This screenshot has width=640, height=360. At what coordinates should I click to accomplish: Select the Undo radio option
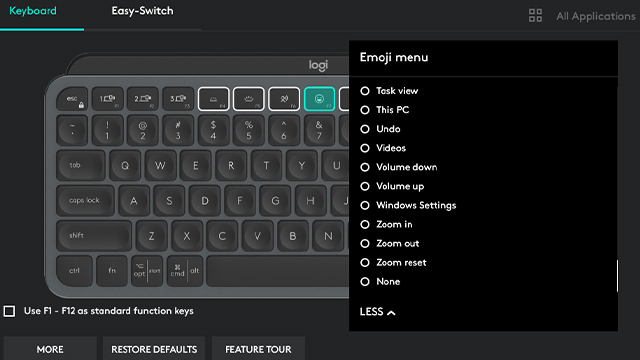point(380,129)
